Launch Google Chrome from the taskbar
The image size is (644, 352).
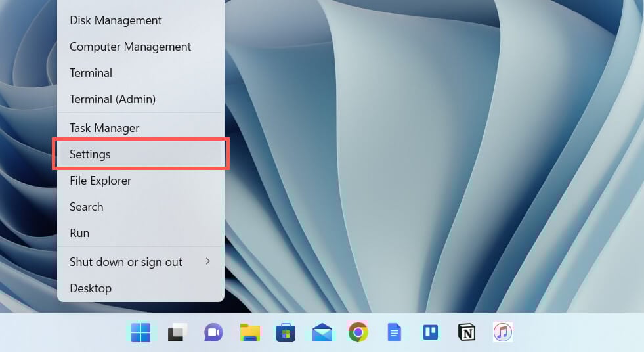point(358,332)
